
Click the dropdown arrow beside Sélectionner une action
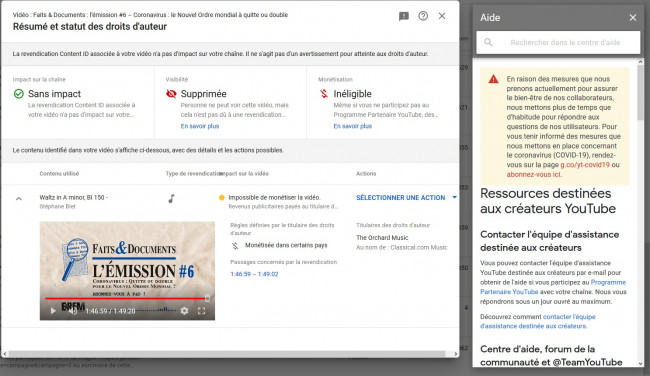point(454,198)
